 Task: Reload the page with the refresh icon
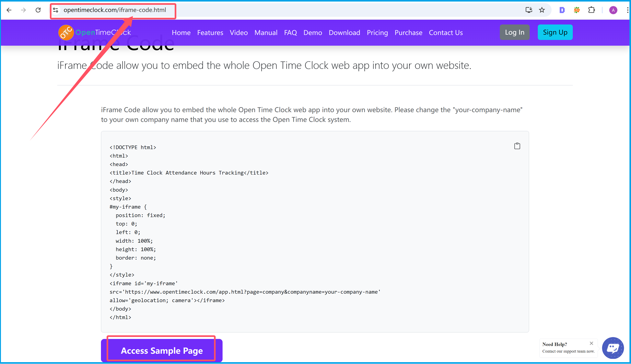pyautogui.click(x=38, y=10)
